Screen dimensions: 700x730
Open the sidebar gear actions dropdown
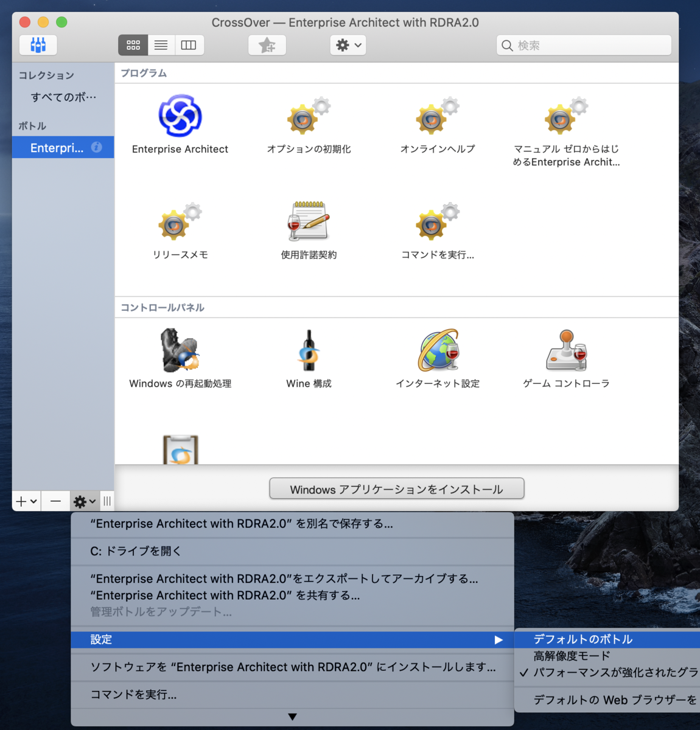point(85,501)
